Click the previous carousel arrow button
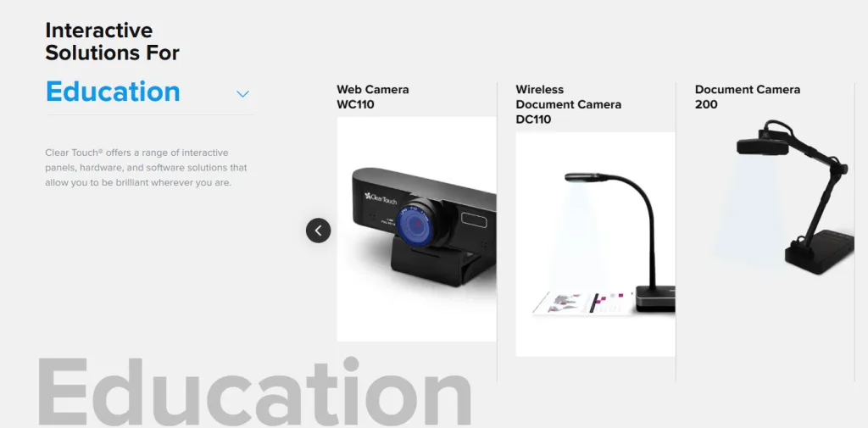Screen dimensions: 868x428 click(x=319, y=231)
